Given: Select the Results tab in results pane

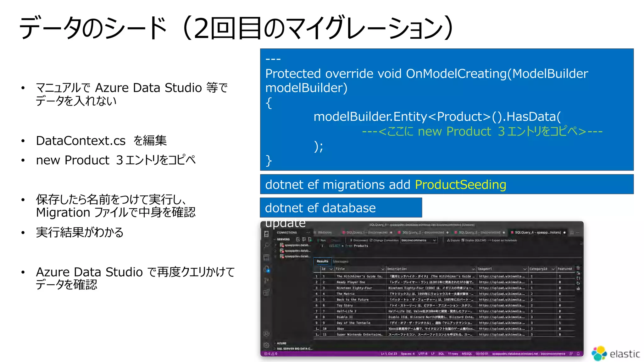Looking at the screenshot, I should click(322, 261).
